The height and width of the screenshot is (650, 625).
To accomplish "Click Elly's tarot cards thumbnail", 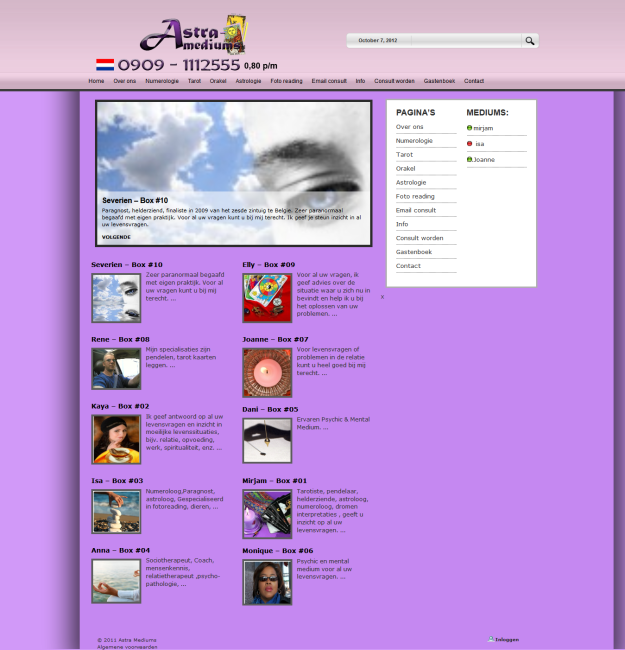I will [x=267, y=298].
